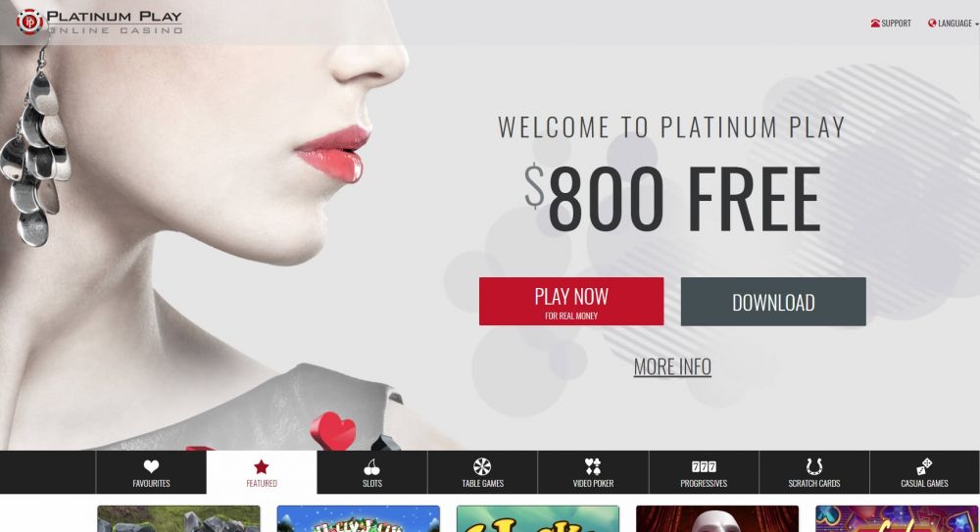Open the Slots cherry icon category

[371, 467]
